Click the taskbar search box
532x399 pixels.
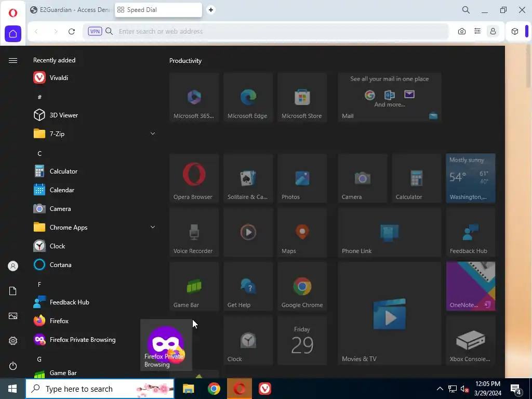[x=100, y=389]
